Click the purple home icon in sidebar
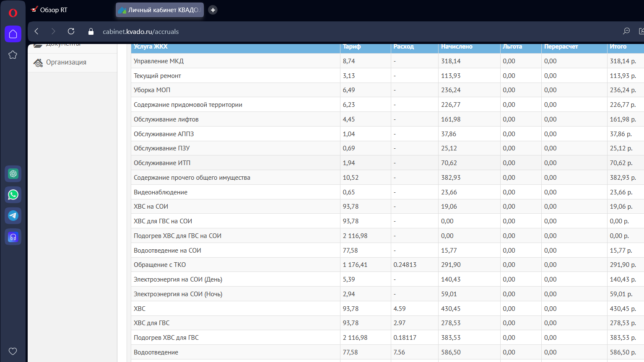644x362 pixels. click(13, 34)
